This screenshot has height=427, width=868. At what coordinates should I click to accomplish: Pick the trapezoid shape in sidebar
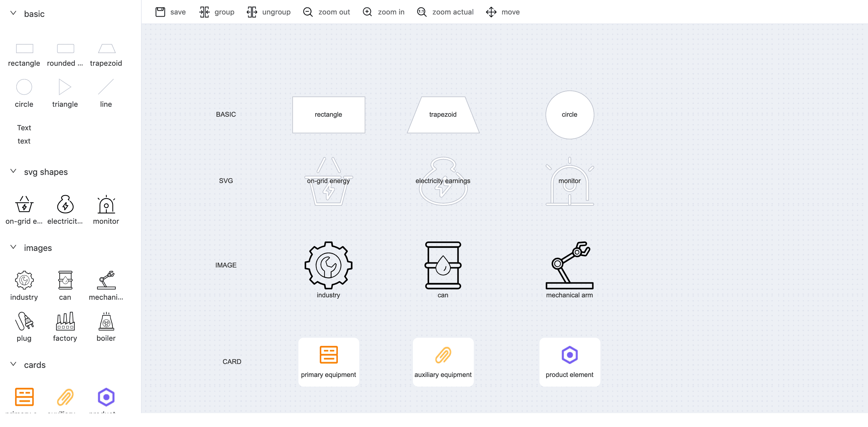[x=106, y=49]
